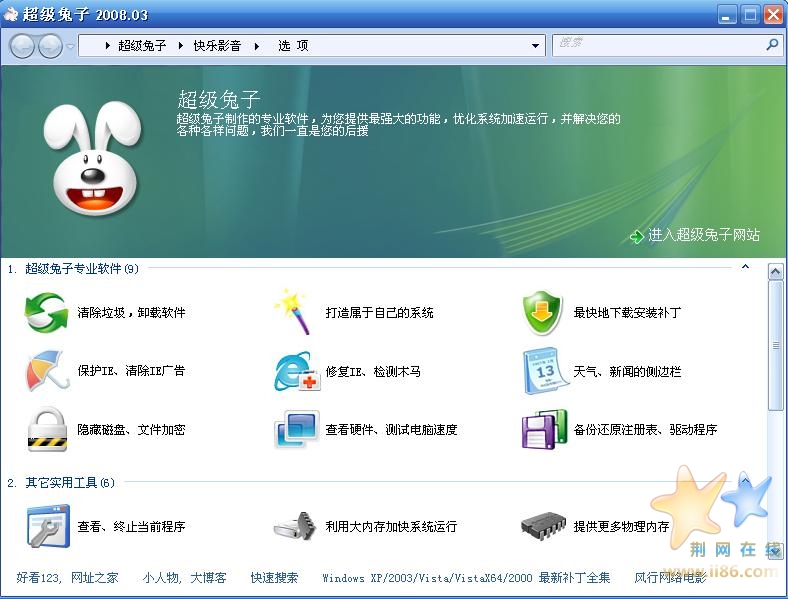Click 隐藏磁盘、文件加密 label
The width and height of the screenshot is (788, 599).
tap(131, 430)
